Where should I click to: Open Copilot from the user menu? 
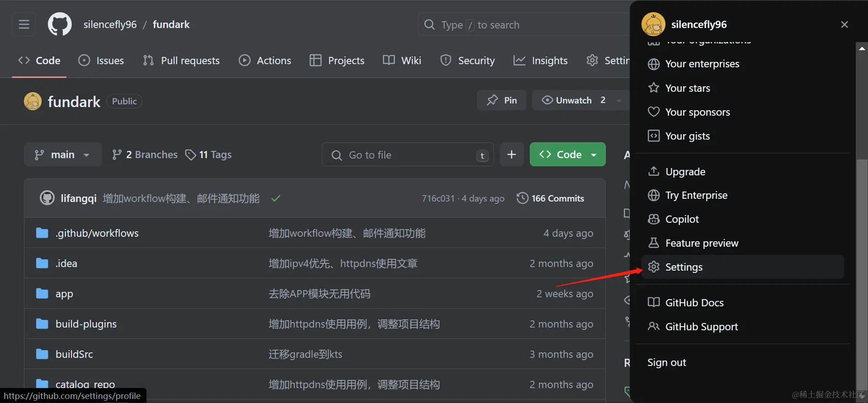tap(743, 219)
